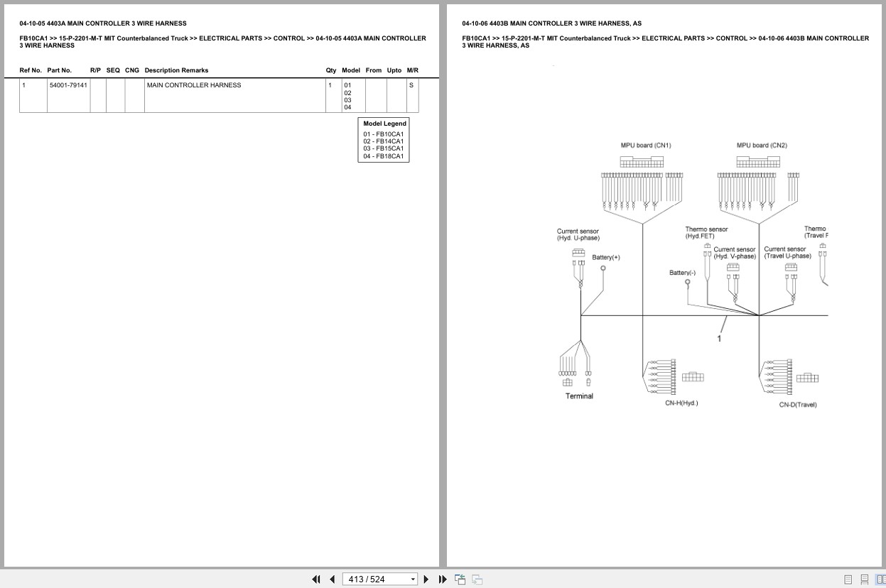
Task: Open the page number dropdown arrow
Action: [x=413, y=579]
